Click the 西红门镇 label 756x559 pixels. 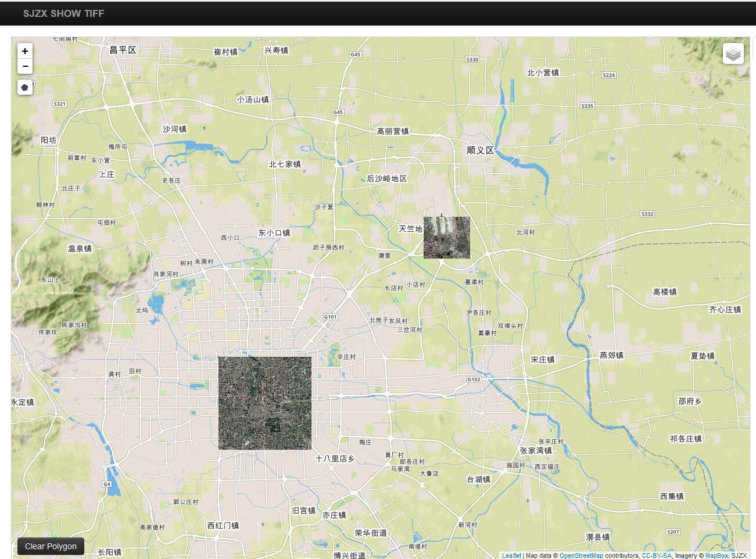tap(223, 525)
